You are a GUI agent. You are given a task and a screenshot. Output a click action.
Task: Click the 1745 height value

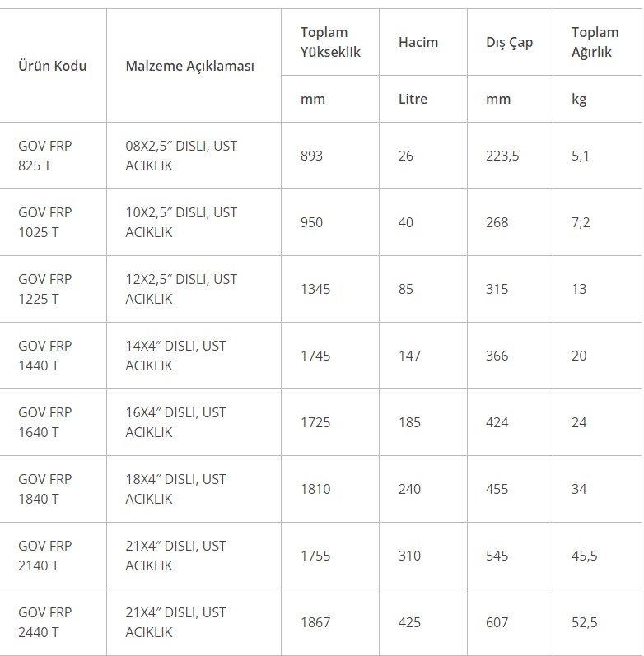click(315, 356)
